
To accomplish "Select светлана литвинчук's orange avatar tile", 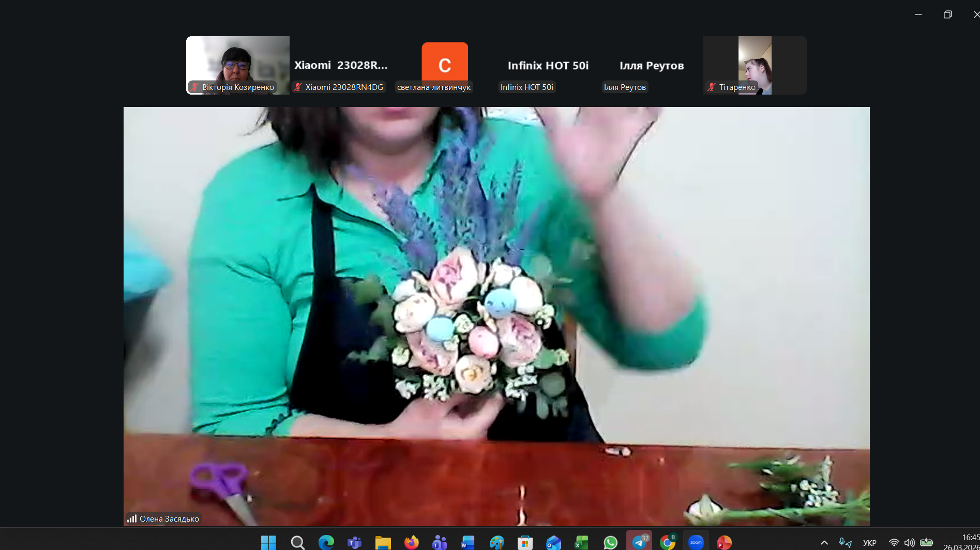I will coord(444,65).
